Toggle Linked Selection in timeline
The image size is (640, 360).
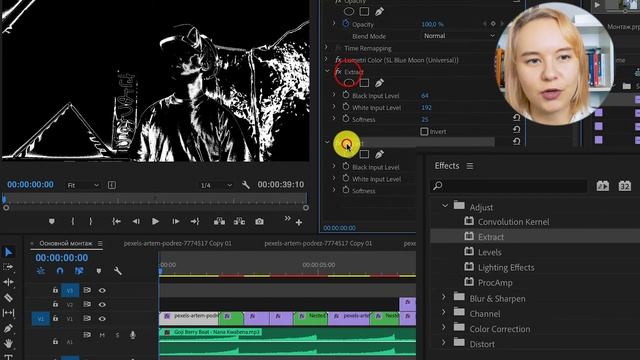pos(80,271)
